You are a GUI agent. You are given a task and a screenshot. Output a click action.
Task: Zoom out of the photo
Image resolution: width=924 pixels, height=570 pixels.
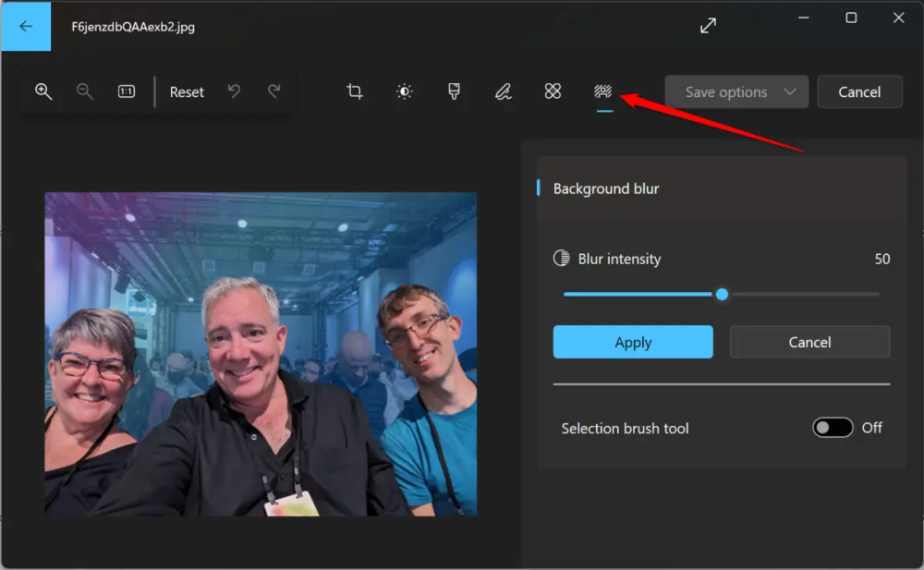tap(85, 91)
